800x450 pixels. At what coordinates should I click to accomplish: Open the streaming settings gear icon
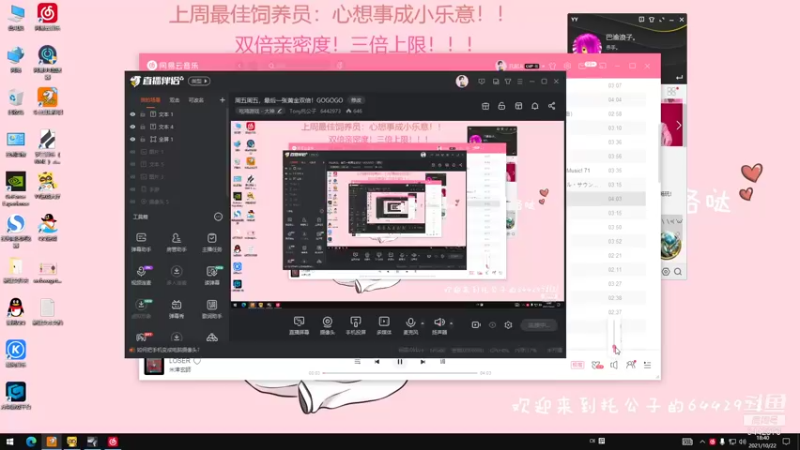coord(508,324)
